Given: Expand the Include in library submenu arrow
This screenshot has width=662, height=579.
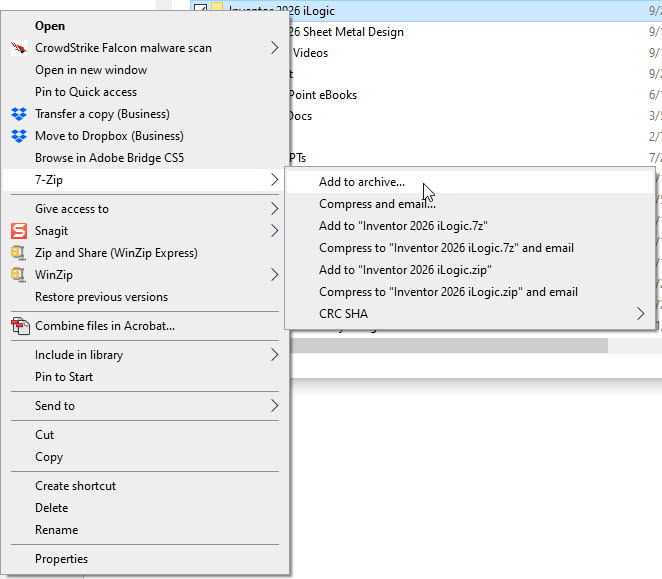Looking at the screenshot, I should 274,355.
